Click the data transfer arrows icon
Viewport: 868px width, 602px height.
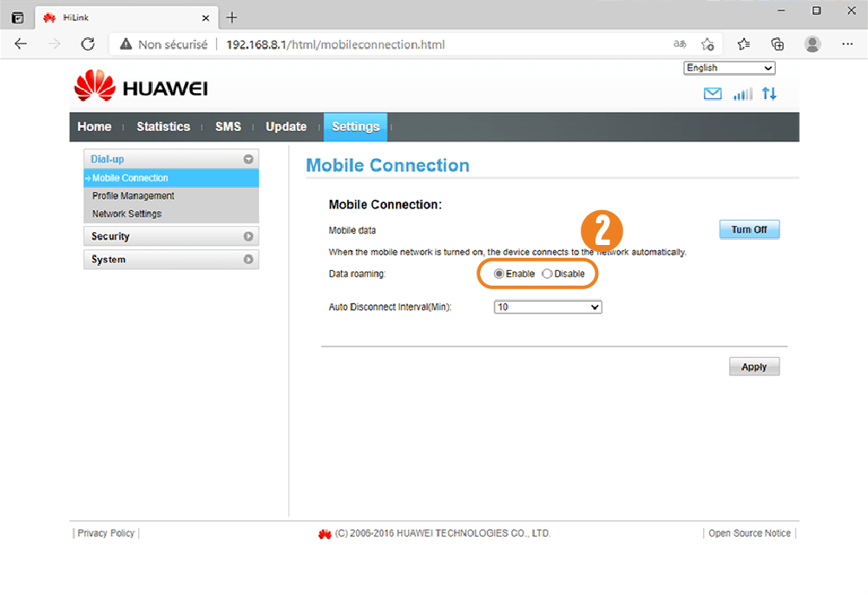point(769,94)
